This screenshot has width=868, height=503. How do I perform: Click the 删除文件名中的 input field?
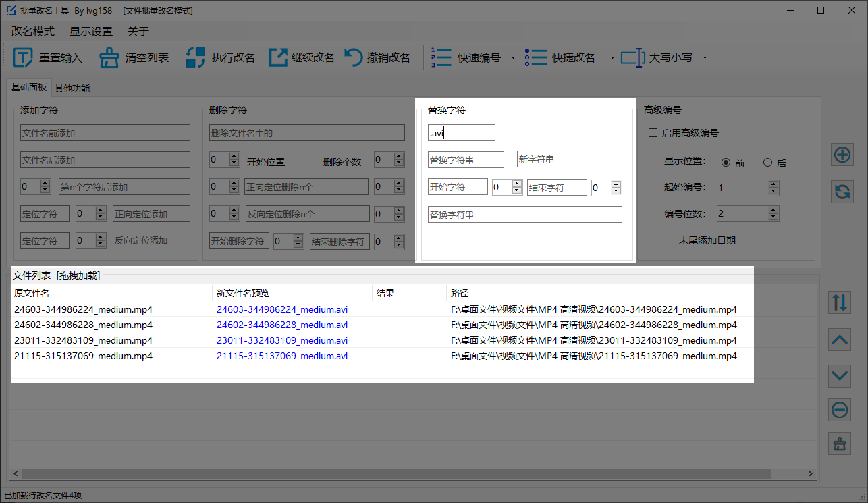pos(307,133)
